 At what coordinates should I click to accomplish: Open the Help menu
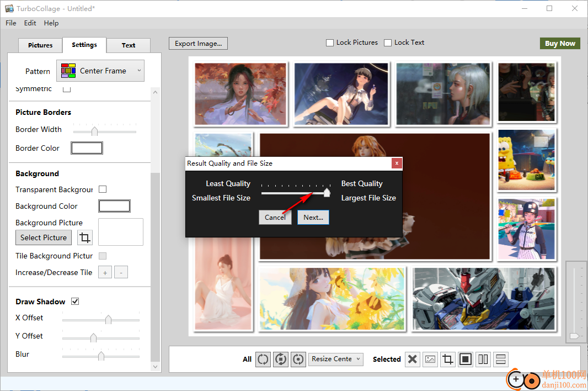(x=51, y=23)
